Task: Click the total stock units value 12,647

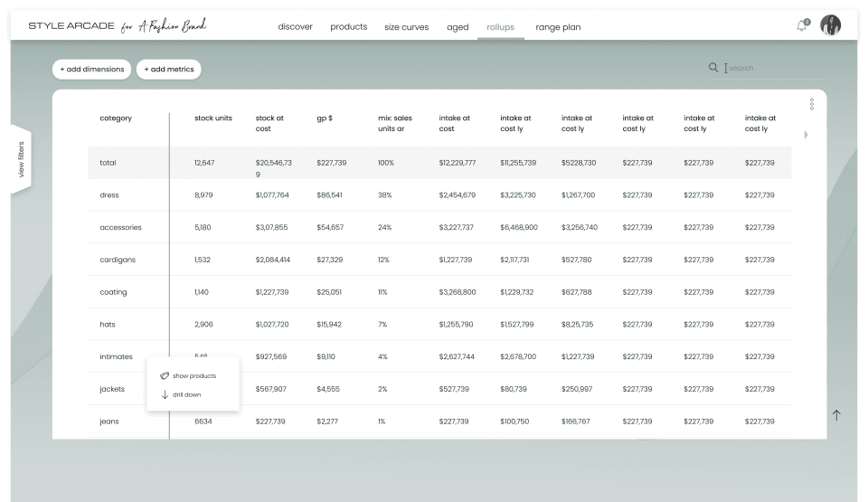Action: click(204, 163)
